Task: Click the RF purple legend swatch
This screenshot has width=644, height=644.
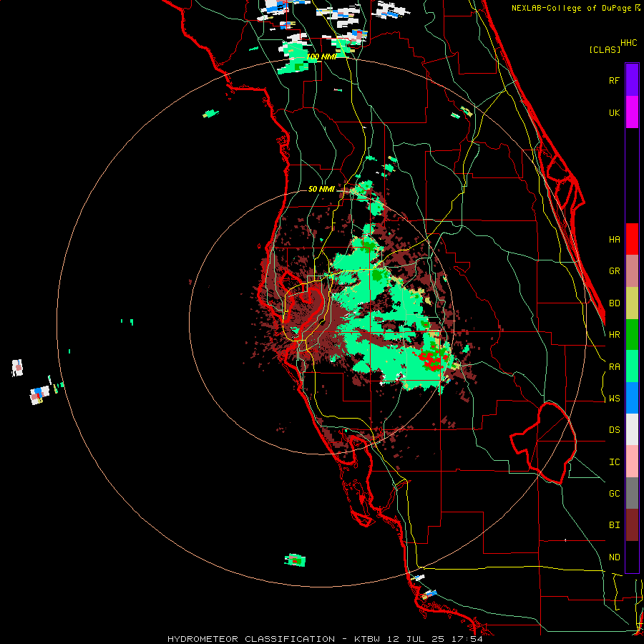Action: (632, 80)
